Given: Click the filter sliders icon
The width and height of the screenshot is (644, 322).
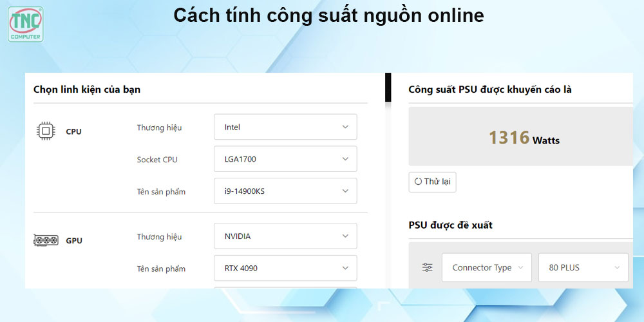Looking at the screenshot, I should tap(427, 267).
